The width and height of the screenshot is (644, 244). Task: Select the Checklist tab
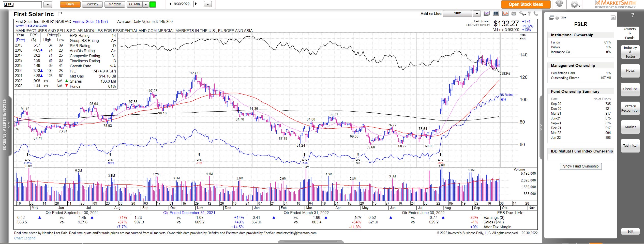pyautogui.click(x=630, y=89)
